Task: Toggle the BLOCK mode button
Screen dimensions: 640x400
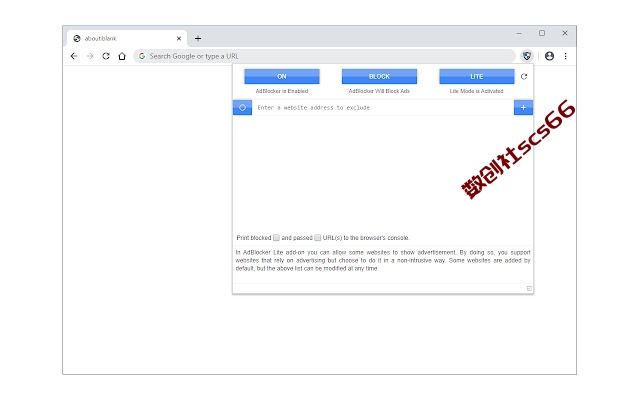Action: 379,76
